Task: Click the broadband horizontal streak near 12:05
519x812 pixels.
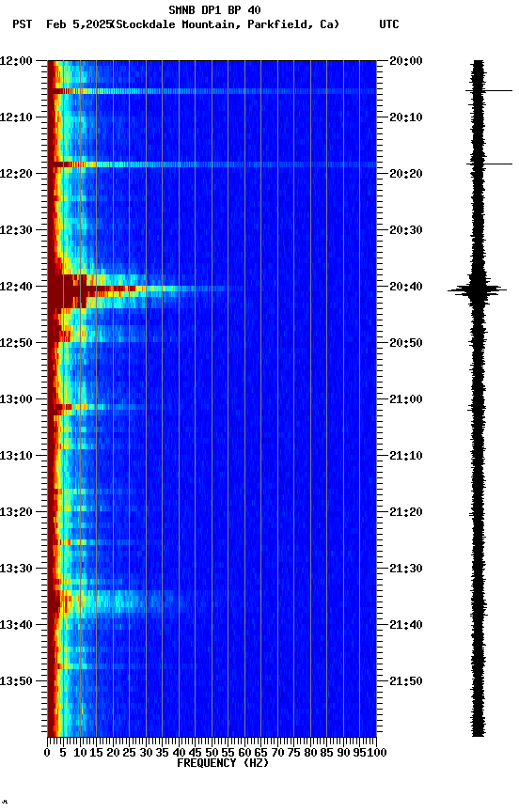Action: click(212, 91)
